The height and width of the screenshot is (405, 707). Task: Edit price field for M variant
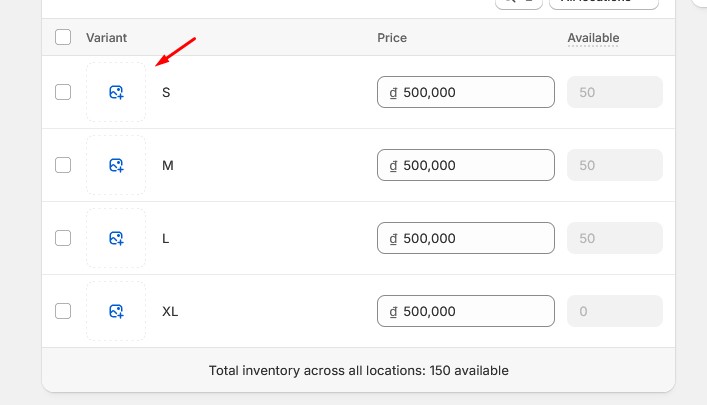click(x=466, y=165)
